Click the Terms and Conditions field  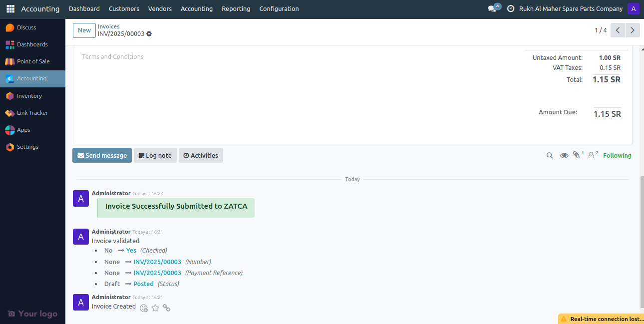112,56
